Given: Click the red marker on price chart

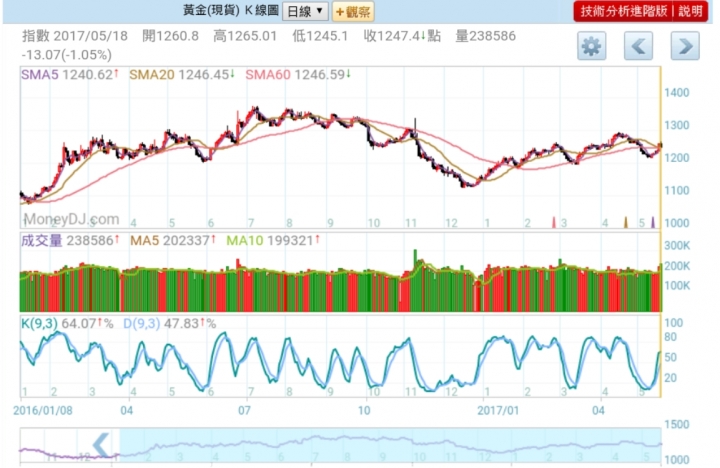Looking at the screenshot, I should tap(554, 223).
